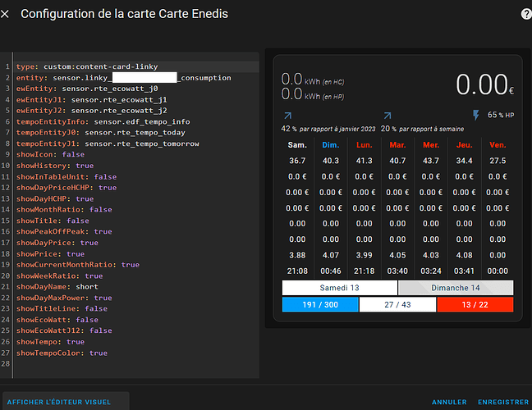Click the 4.08 max power value under Jeu.
532x410 pixels.
click(464, 255)
